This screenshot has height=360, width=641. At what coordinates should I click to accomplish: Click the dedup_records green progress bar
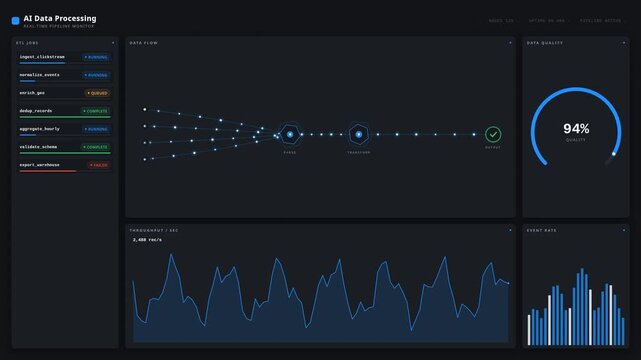[x=65, y=117]
